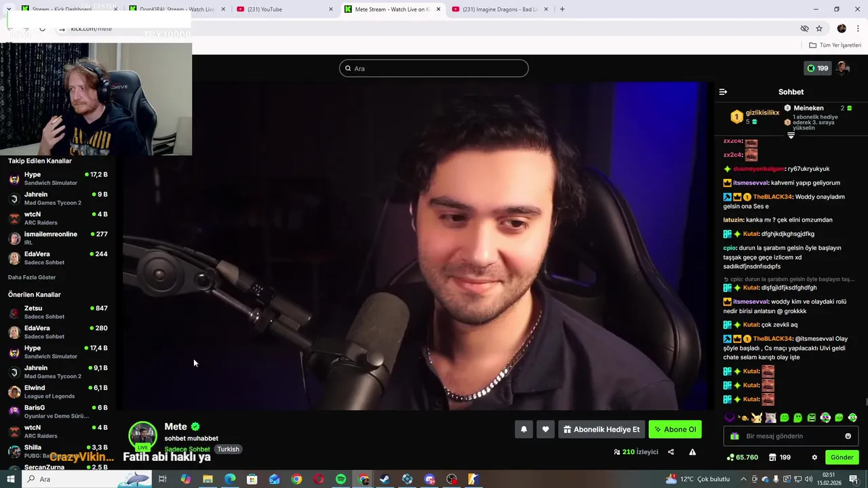This screenshot has height=488, width=868.
Task: Expand more followed channels via Daha Fazla Göster
Action: (32, 277)
